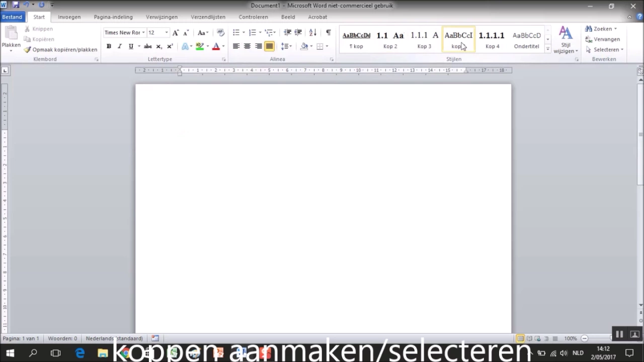The image size is (644, 362).
Task: Start a numbered list
Action: coord(253,33)
